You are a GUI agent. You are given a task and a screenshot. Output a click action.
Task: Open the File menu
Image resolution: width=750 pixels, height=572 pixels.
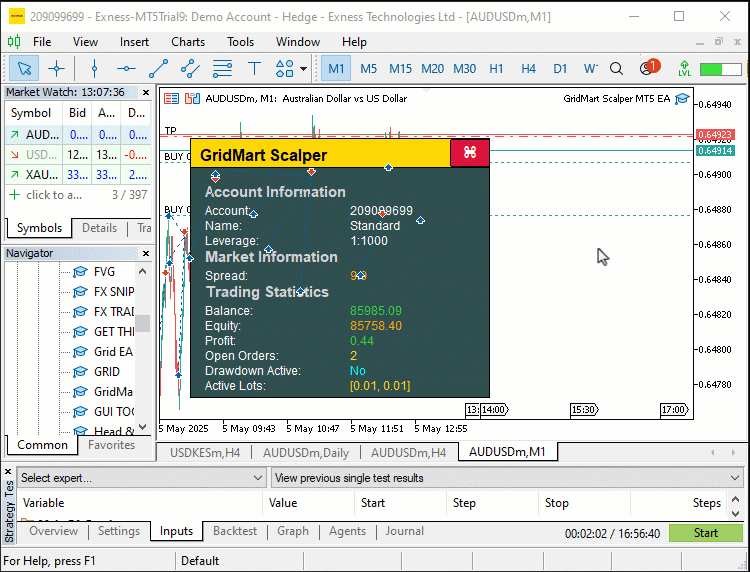[x=42, y=42]
